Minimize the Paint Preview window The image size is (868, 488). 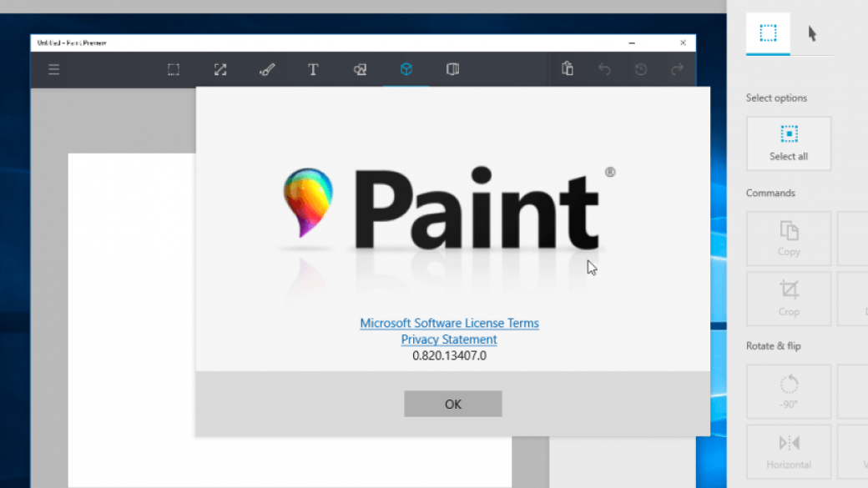(x=632, y=43)
